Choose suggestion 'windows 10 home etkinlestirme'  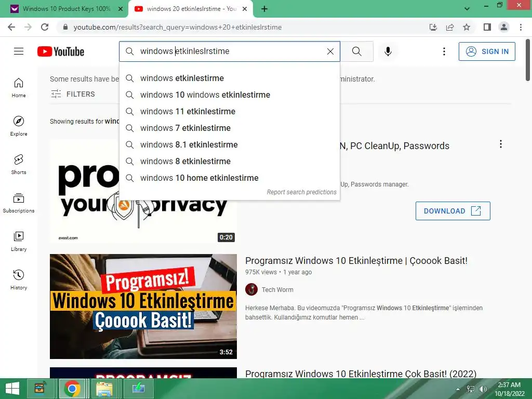pos(229,178)
